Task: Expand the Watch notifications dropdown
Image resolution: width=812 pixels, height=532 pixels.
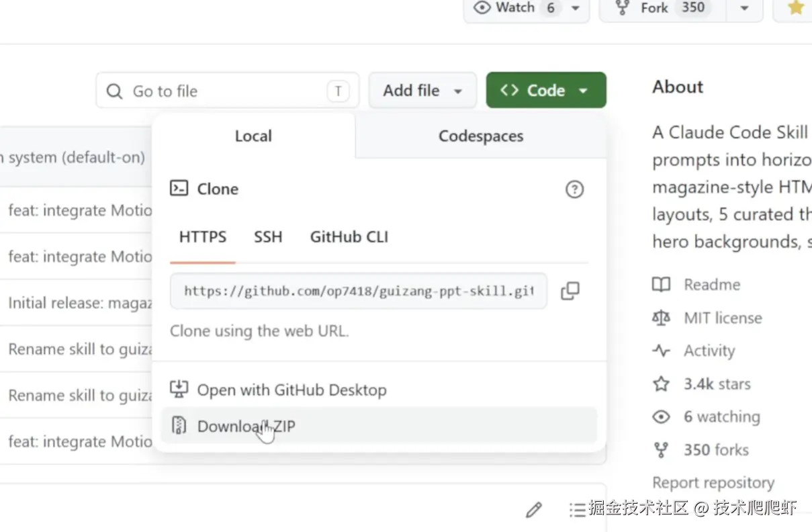Action: click(575, 8)
